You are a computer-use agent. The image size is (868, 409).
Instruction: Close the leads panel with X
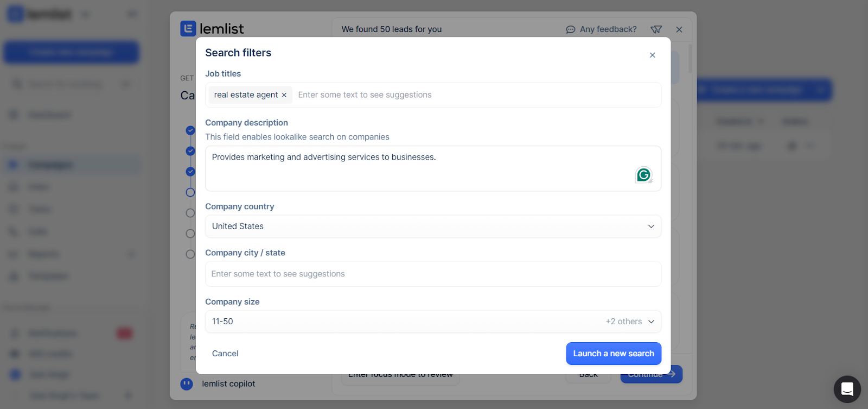point(679,29)
